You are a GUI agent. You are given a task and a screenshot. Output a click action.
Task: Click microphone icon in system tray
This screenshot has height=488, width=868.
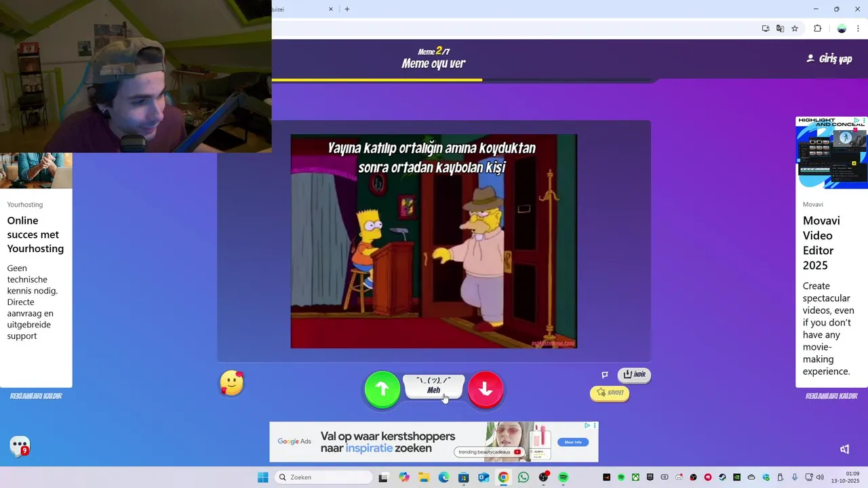pyautogui.click(x=794, y=477)
